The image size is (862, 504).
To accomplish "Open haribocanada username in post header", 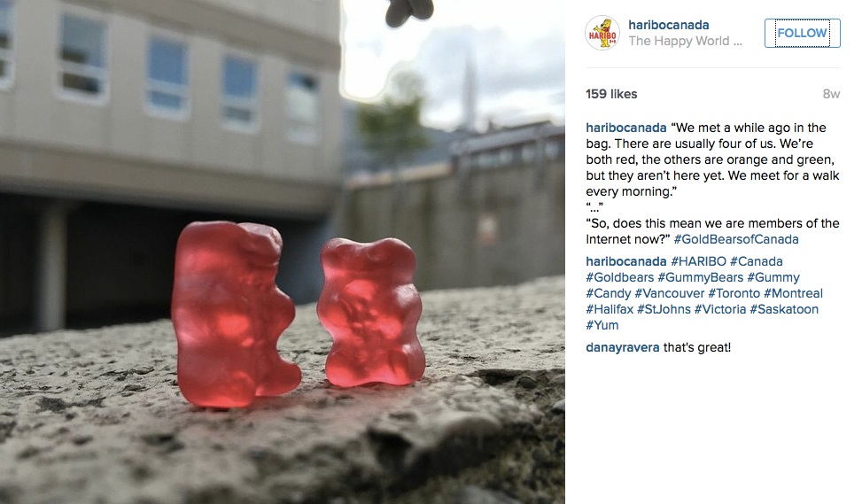I will (669, 25).
